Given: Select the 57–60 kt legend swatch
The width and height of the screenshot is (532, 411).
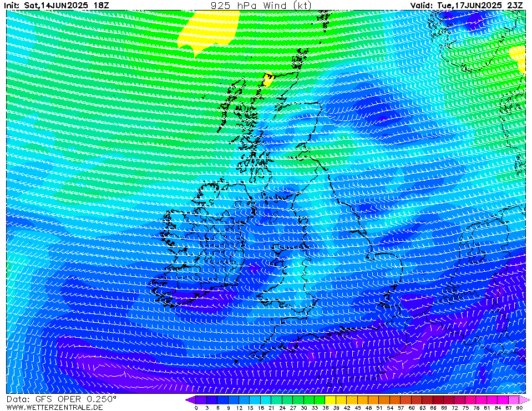Looking at the screenshot, I should (406, 400).
